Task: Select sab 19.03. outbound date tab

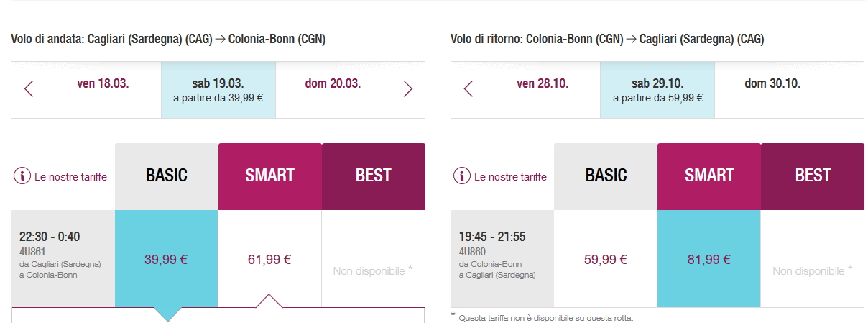Action: click(x=218, y=90)
